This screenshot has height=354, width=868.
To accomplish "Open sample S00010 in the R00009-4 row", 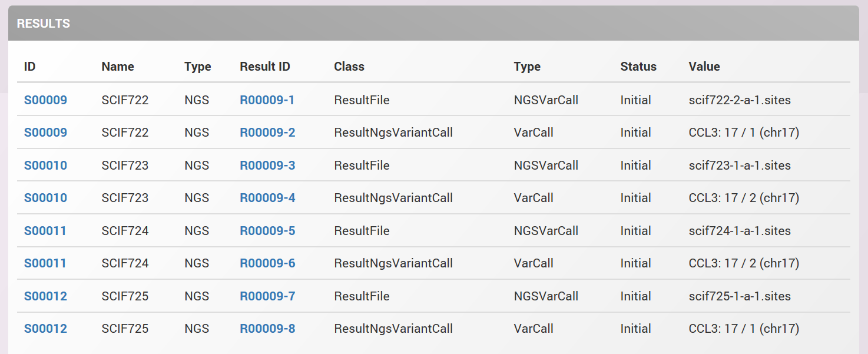I will coord(45,198).
